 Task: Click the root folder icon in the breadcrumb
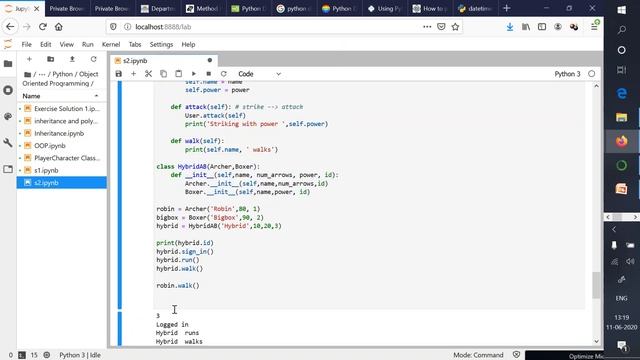click(27, 74)
